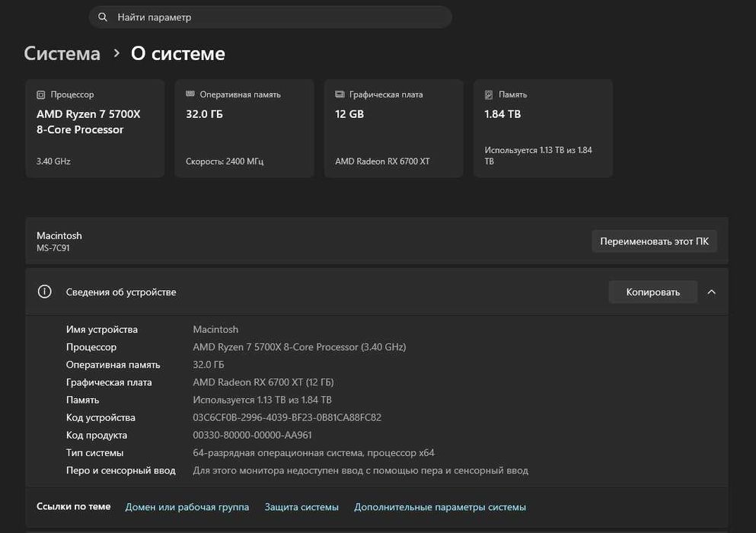Click 'AMD Radeon RX 6700 XT (12 ГБ)' value
The width and height of the screenshot is (756, 533).
pos(263,382)
